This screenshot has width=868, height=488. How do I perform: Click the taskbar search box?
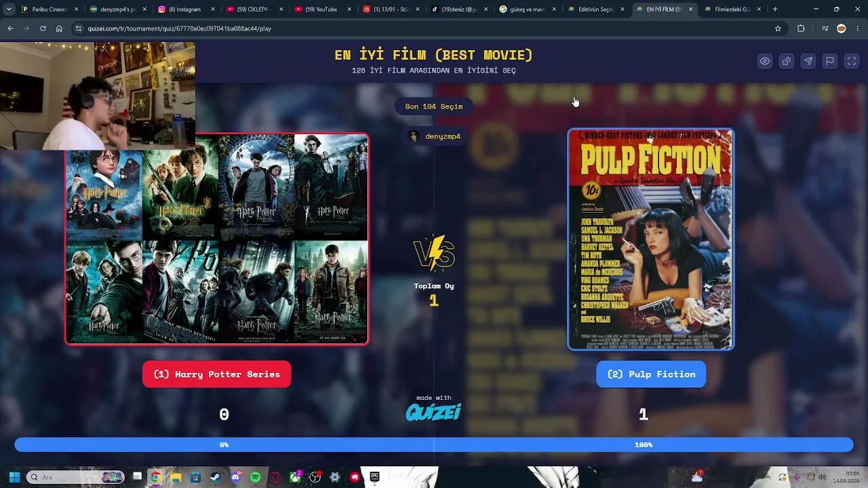click(76, 477)
